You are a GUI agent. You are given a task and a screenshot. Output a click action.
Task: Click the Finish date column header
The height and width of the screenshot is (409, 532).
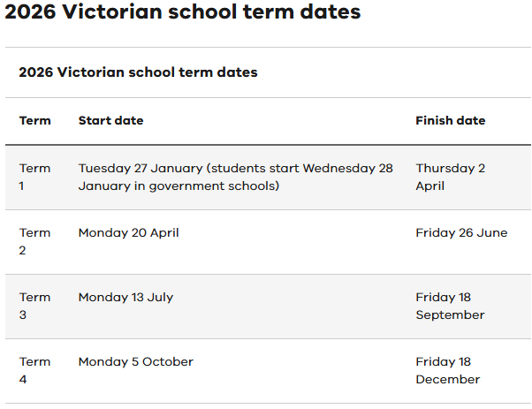point(450,120)
